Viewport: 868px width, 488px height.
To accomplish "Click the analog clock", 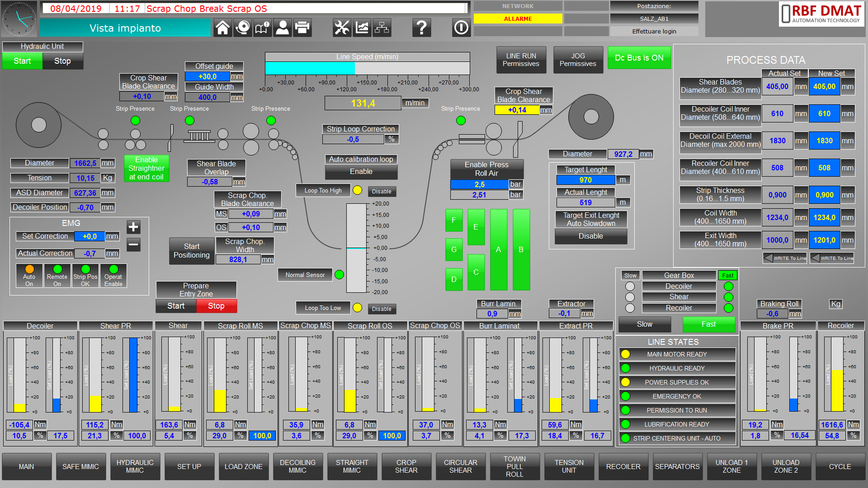I will tap(19, 19).
